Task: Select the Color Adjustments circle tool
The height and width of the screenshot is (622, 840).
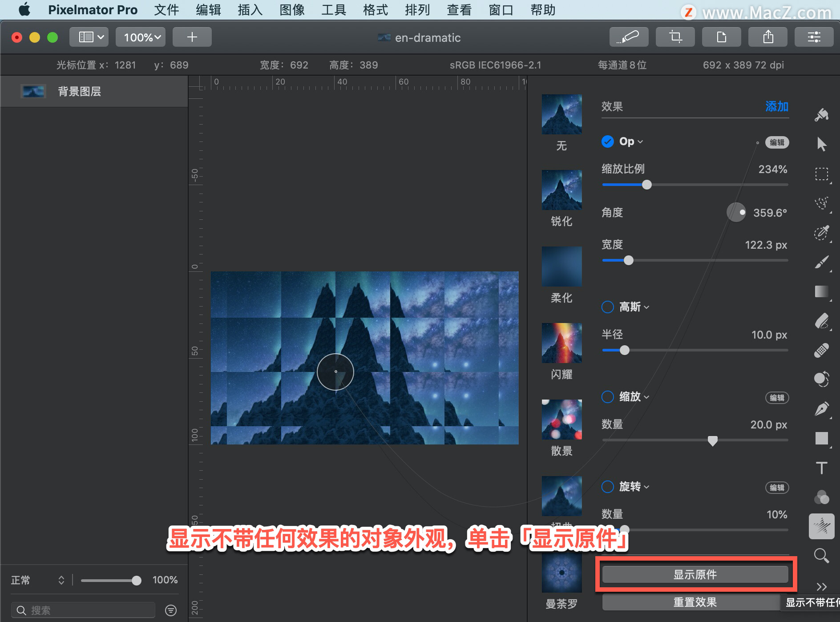Action: point(821,379)
